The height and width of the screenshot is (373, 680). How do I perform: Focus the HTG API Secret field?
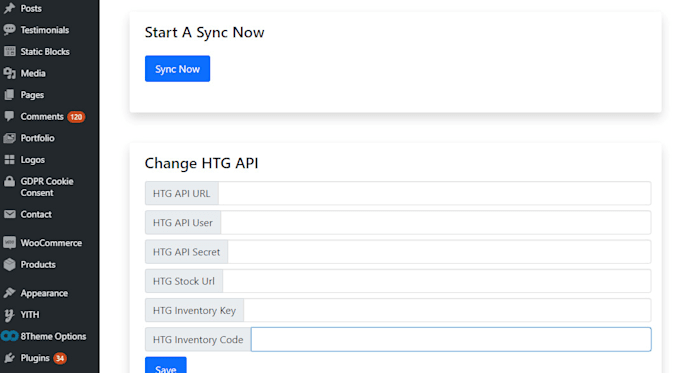click(x=439, y=252)
